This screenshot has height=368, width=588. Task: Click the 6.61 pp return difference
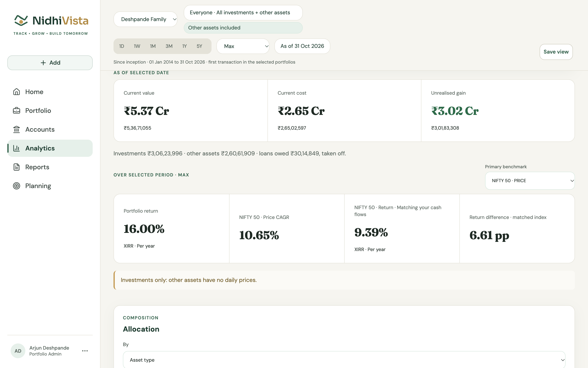point(489,235)
